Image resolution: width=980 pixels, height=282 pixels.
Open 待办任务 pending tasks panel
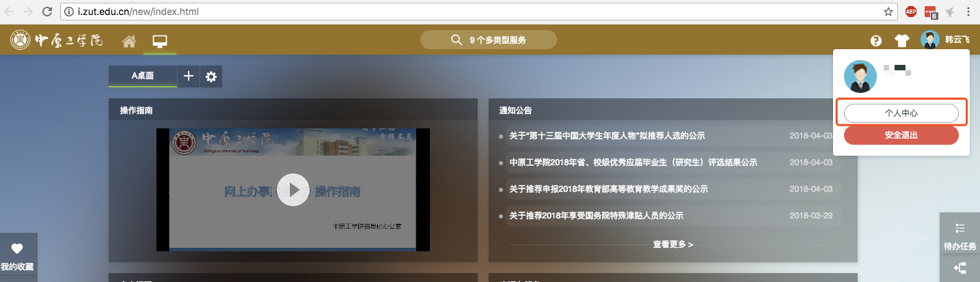tap(959, 236)
